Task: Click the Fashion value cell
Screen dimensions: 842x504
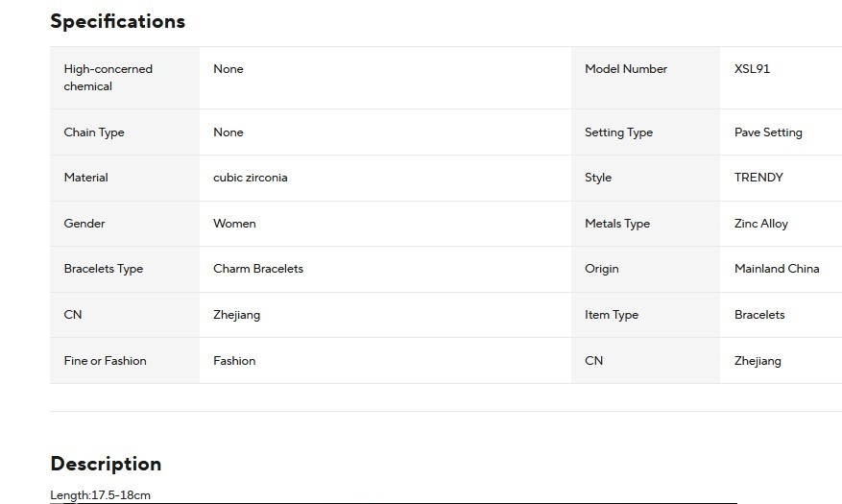Action: pyautogui.click(x=385, y=361)
